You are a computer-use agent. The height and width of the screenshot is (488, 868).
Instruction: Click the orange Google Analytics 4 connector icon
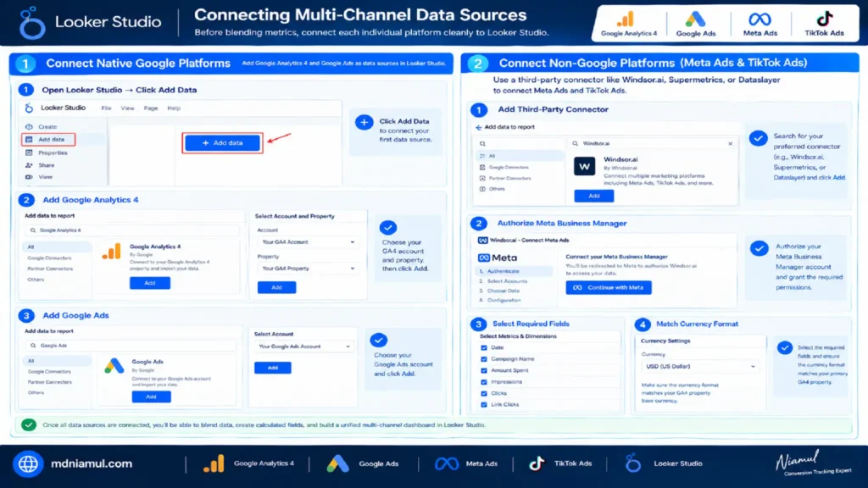pyautogui.click(x=112, y=252)
